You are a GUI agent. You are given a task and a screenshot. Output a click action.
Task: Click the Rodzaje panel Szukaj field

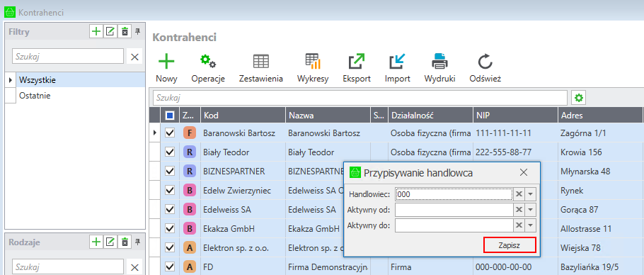(68, 266)
